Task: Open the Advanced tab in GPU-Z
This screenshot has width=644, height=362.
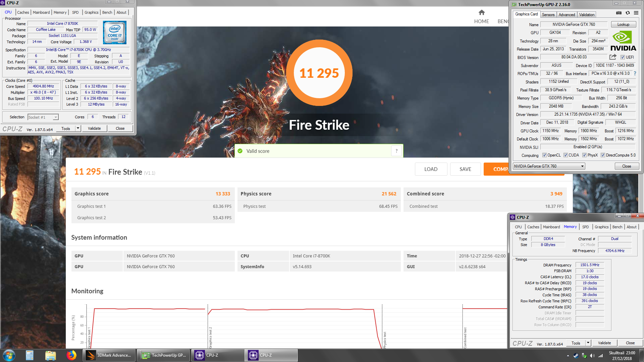Action: tap(567, 15)
